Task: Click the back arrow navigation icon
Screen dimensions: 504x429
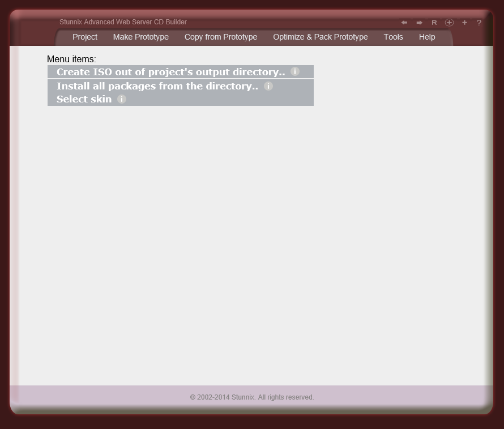Action: point(404,22)
